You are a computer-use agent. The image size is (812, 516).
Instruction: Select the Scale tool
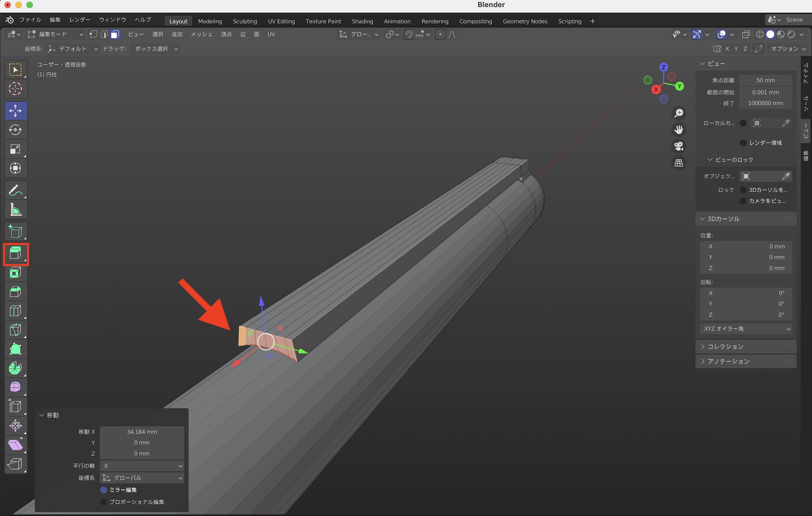point(15,149)
